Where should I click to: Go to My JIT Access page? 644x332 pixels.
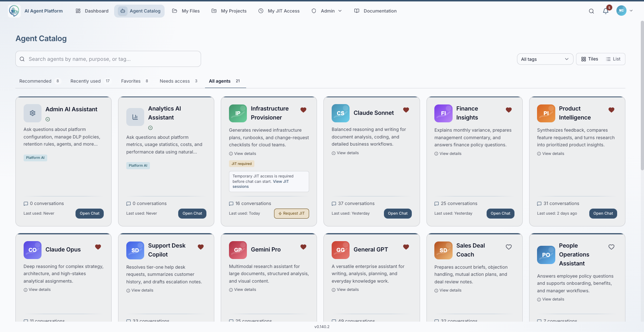[x=279, y=11]
